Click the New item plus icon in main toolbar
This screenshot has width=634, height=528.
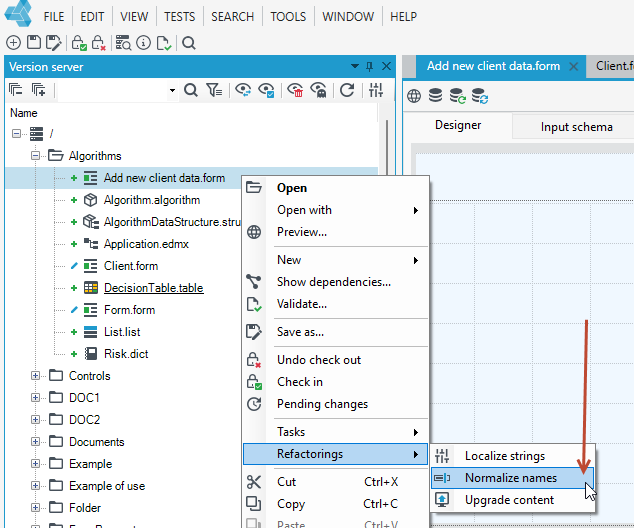point(13,42)
